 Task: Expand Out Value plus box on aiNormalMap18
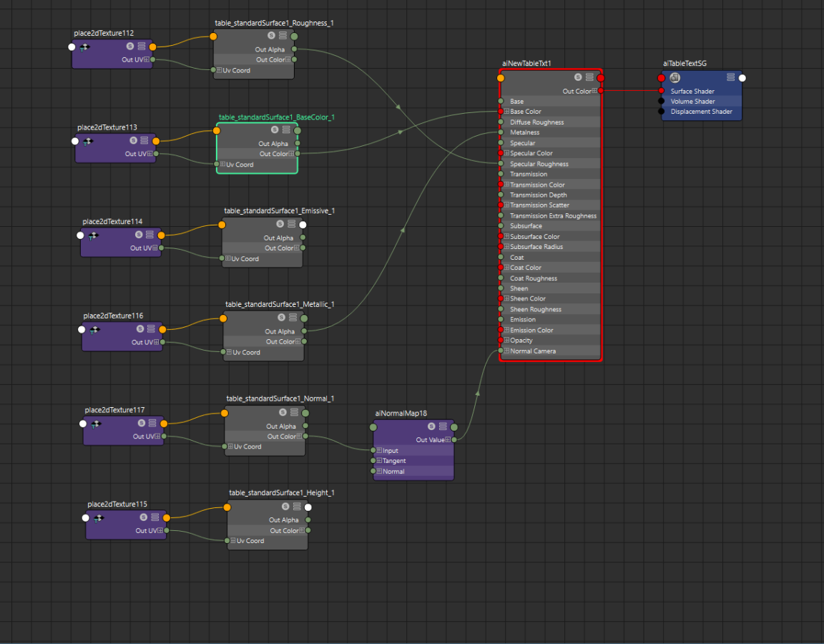click(x=448, y=439)
